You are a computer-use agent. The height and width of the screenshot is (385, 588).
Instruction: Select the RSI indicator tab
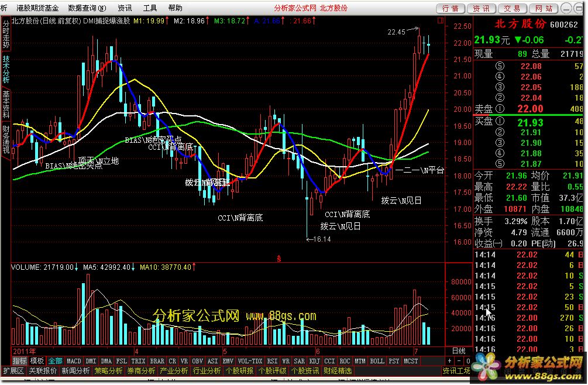click(272, 361)
